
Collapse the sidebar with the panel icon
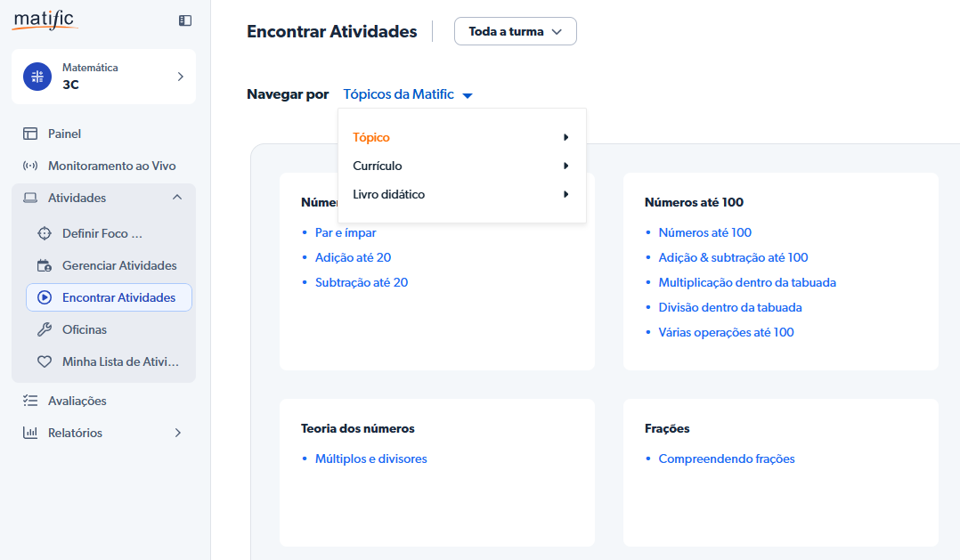(x=185, y=20)
